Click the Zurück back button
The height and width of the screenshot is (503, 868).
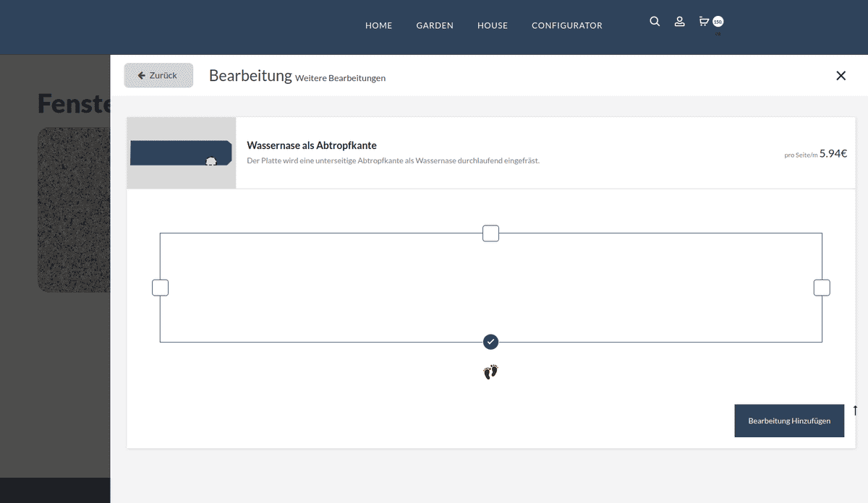pos(158,75)
